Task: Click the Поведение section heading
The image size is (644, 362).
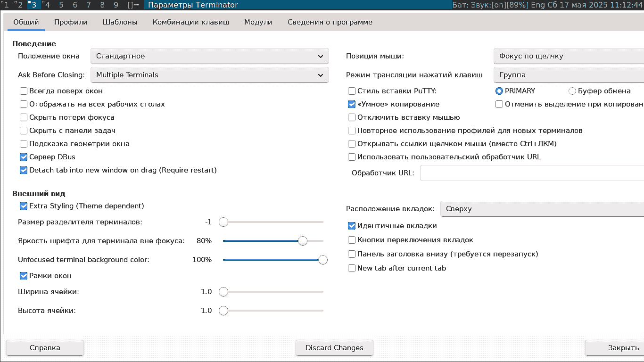Action: (x=34, y=44)
